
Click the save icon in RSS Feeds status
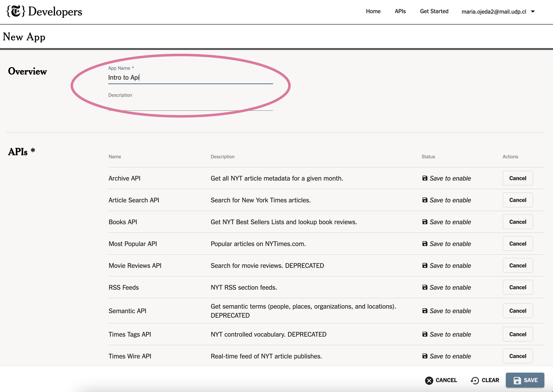coord(425,287)
